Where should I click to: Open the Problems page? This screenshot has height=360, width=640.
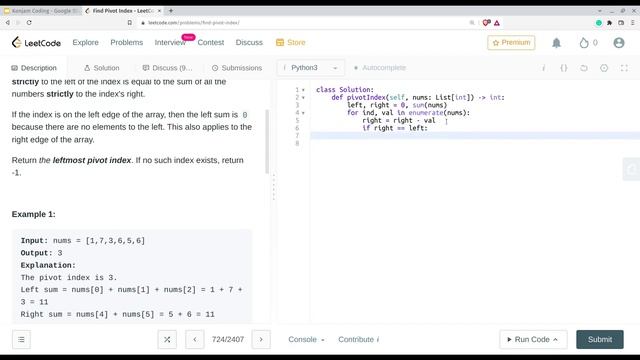pos(127,42)
